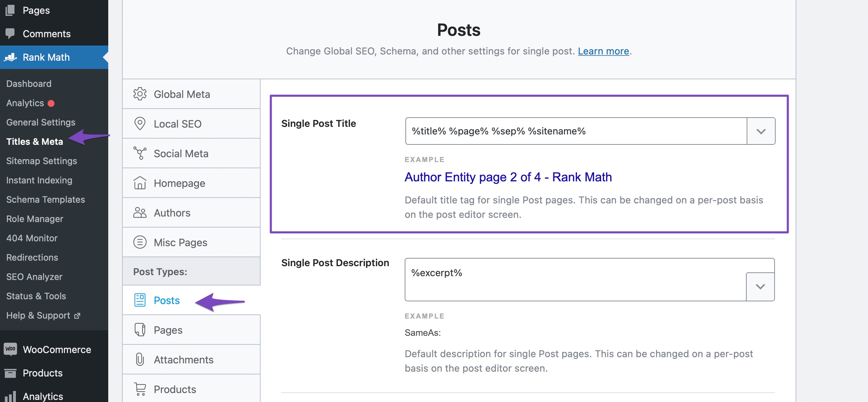
Task: Open Status & Tools
Action: tap(36, 296)
